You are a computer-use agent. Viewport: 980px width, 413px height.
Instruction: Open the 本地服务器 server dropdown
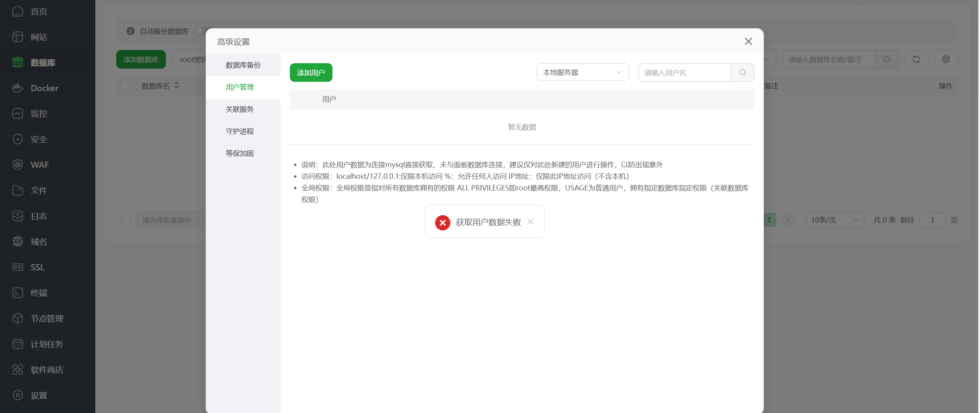point(582,72)
